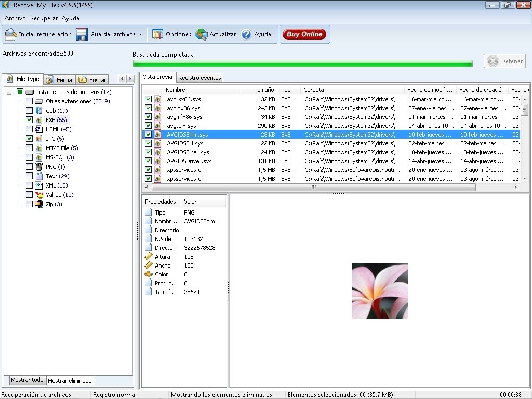Uncheck the AVGIDSEH.sys file checkbox
The image size is (532, 399).
pyautogui.click(x=148, y=143)
